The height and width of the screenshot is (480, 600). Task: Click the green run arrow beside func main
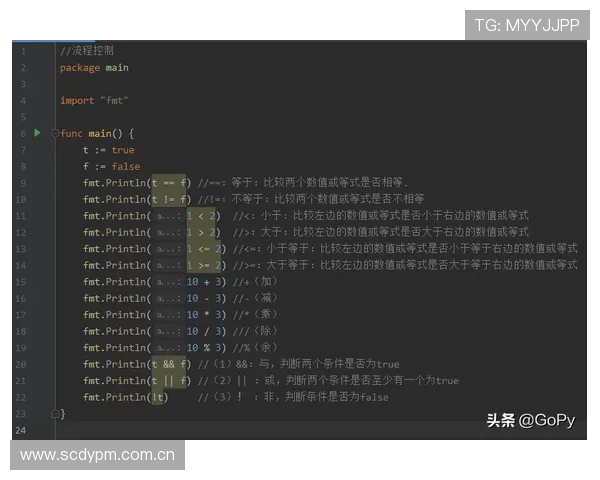[38, 133]
